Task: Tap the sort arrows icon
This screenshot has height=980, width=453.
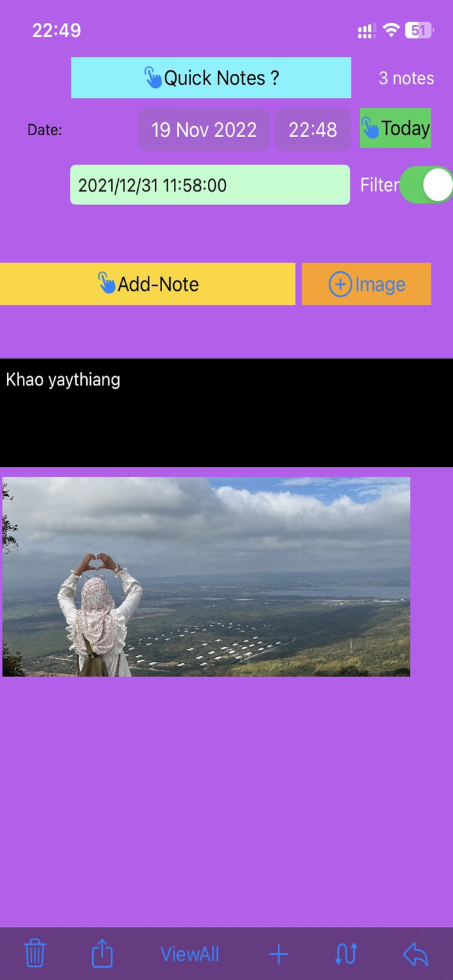Action: (x=346, y=955)
